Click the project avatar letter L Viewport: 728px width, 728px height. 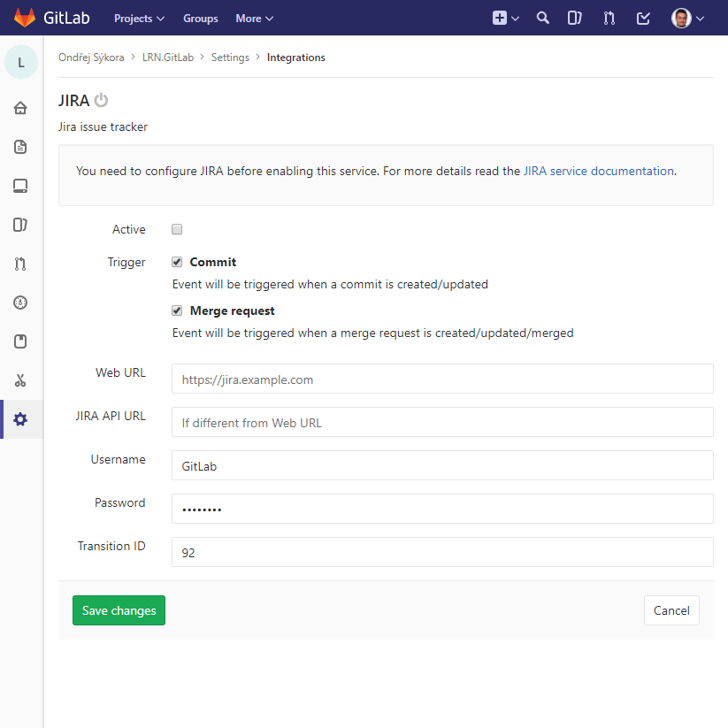[21, 62]
